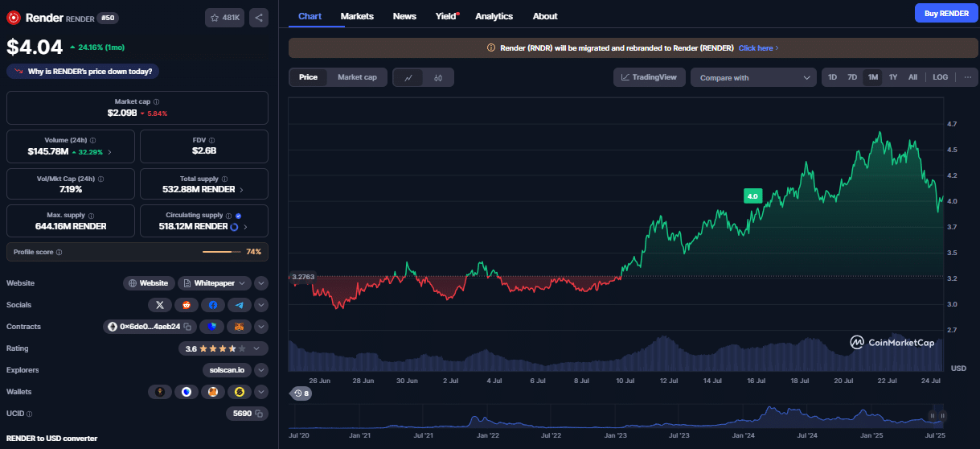Click the Profile score 74% progress bar

tap(221, 252)
